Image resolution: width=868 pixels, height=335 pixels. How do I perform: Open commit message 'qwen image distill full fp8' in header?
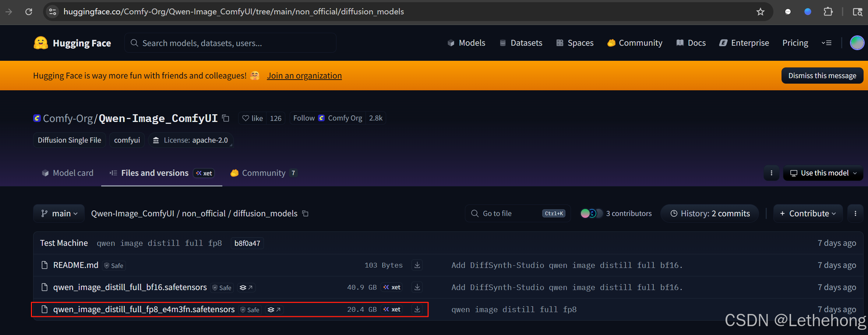click(159, 243)
